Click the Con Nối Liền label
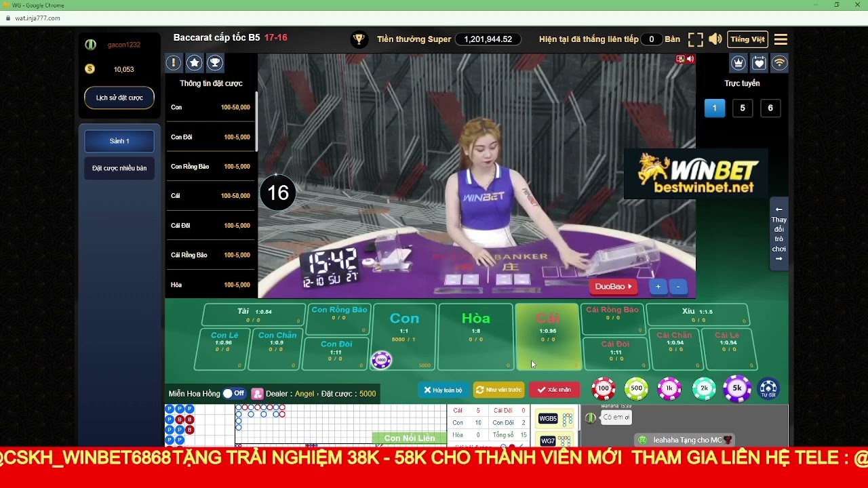868x488 pixels. (410, 439)
